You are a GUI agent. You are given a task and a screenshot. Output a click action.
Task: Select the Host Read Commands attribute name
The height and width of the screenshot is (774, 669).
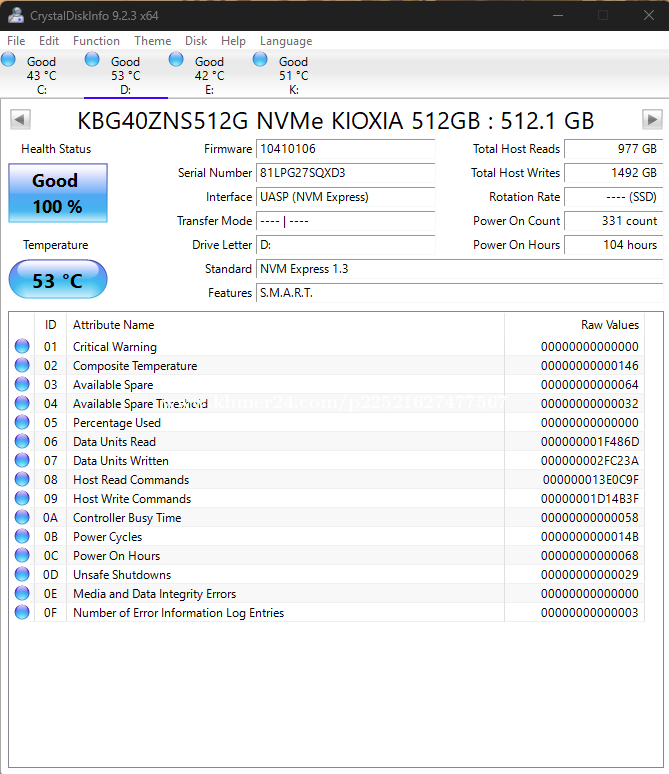(x=131, y=480)
